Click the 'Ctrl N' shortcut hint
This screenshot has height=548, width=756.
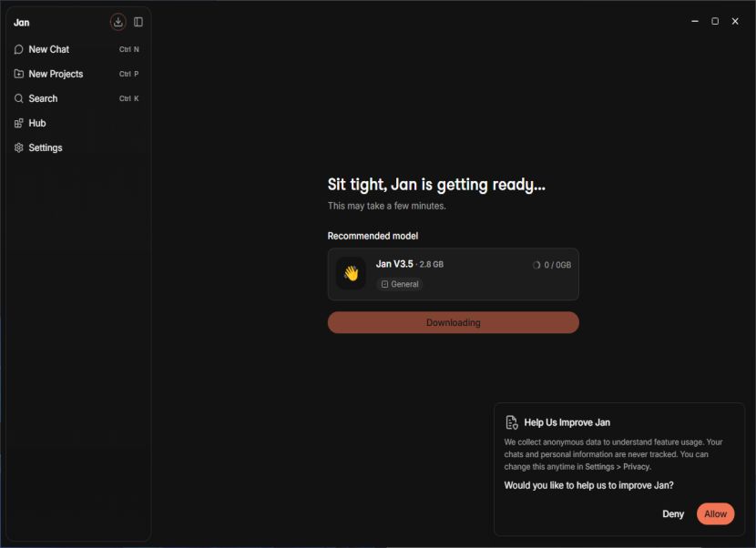point(129,49)
